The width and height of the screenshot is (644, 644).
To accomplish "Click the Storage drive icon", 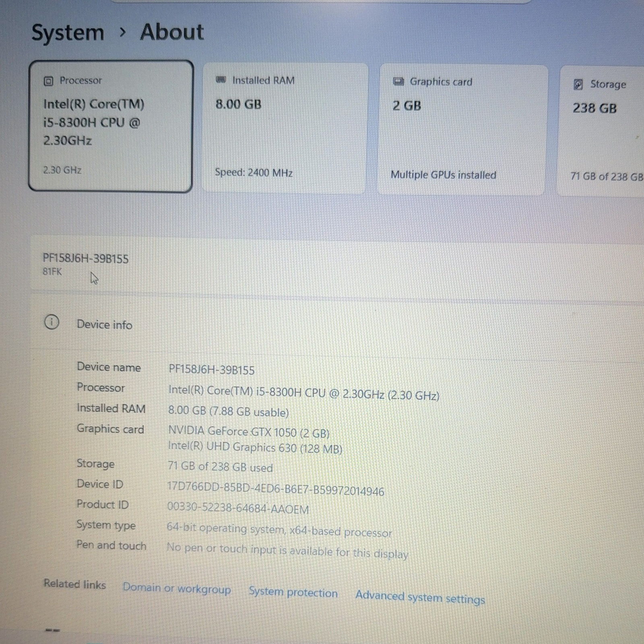I will (578, 84).
